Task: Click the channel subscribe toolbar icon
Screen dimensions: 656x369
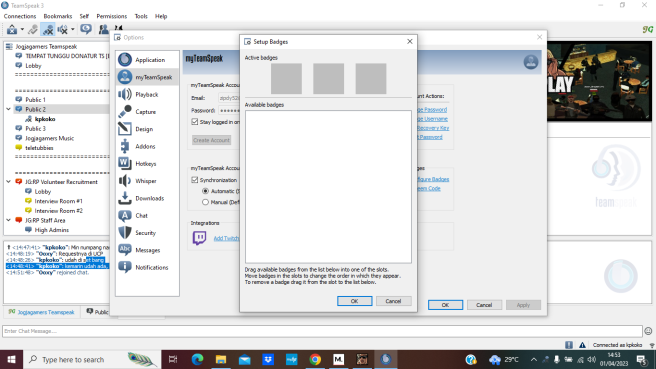Action: (x=86, y=29)
